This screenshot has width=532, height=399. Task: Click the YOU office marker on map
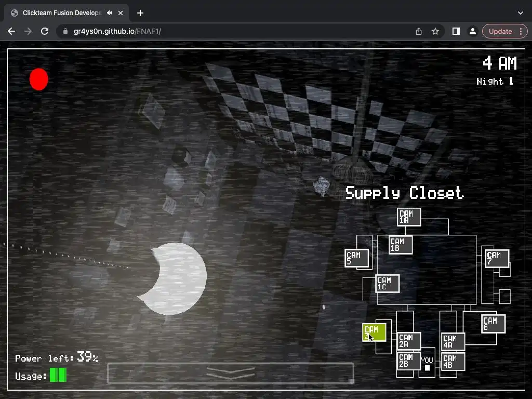[x=427, y=364]
